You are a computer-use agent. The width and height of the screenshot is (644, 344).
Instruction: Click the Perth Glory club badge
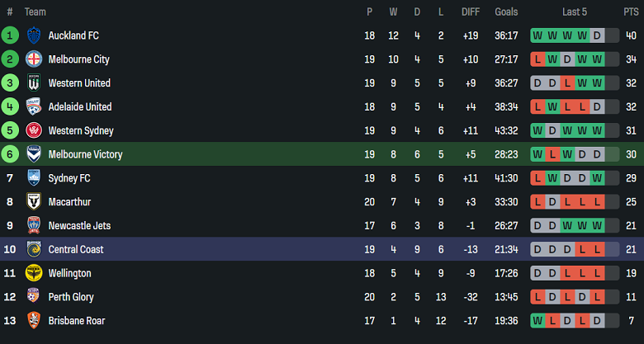coord(34,297)
